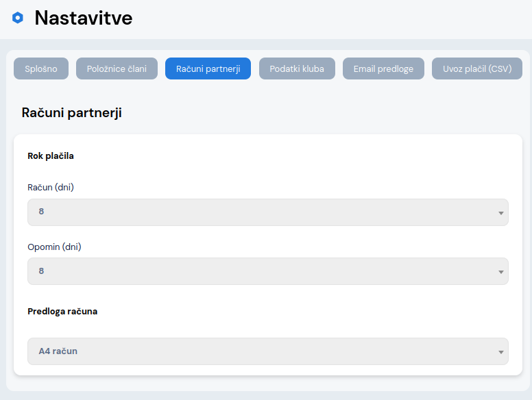
Task: Switch to Uvoz plačil (CSV) tab
Action: [x=477, y=68]
